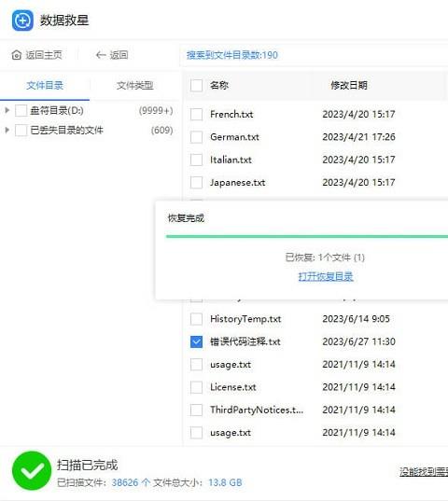Check the Japanese.txt checkbox
This screenshot has width=448, height=501.
(x=196, y=183)
